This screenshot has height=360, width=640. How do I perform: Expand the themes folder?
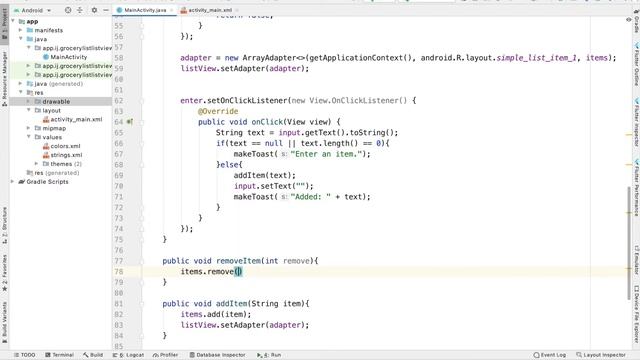(x=37, y=164)
